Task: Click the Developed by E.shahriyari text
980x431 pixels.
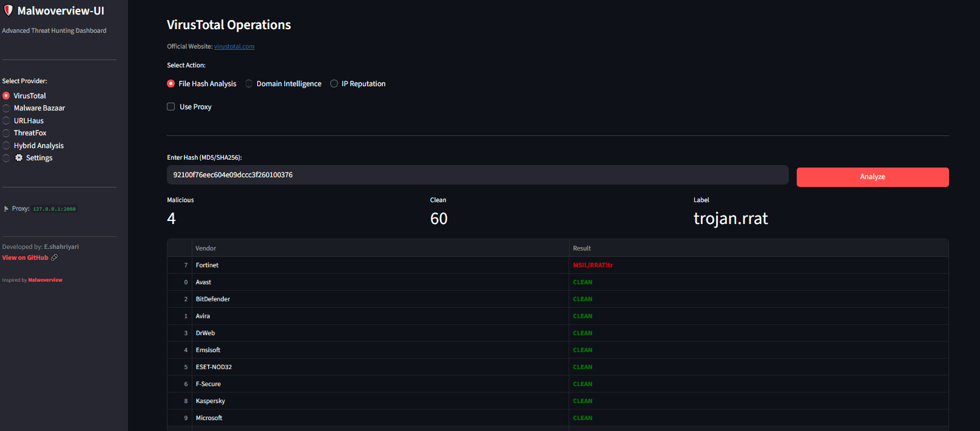Action: pos(41,247)
